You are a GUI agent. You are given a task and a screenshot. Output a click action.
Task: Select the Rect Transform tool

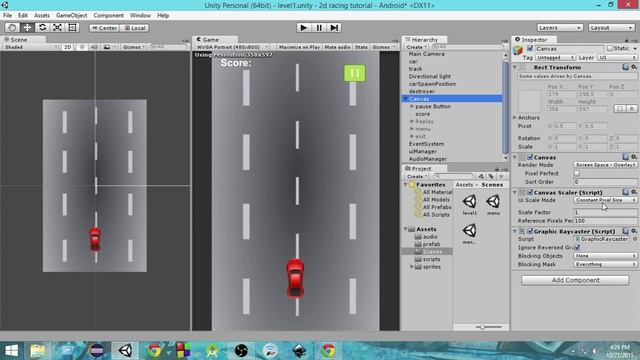click(72, 28)
